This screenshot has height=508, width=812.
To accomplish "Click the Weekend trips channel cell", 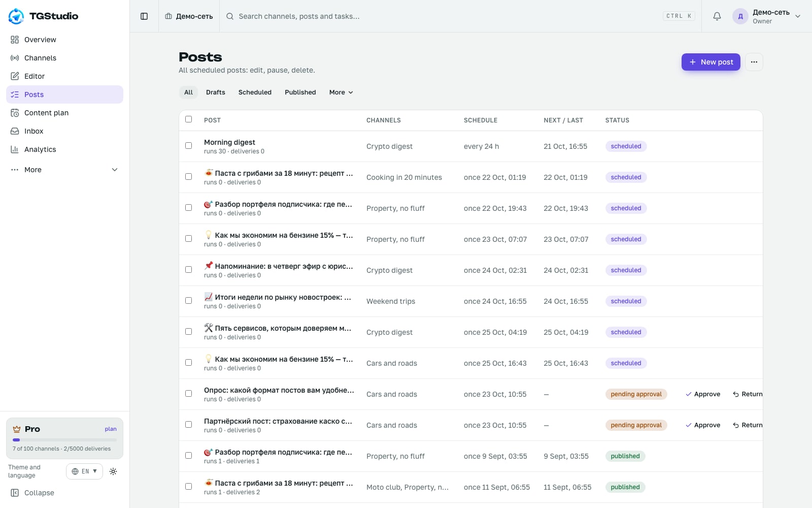I will 391,301.
